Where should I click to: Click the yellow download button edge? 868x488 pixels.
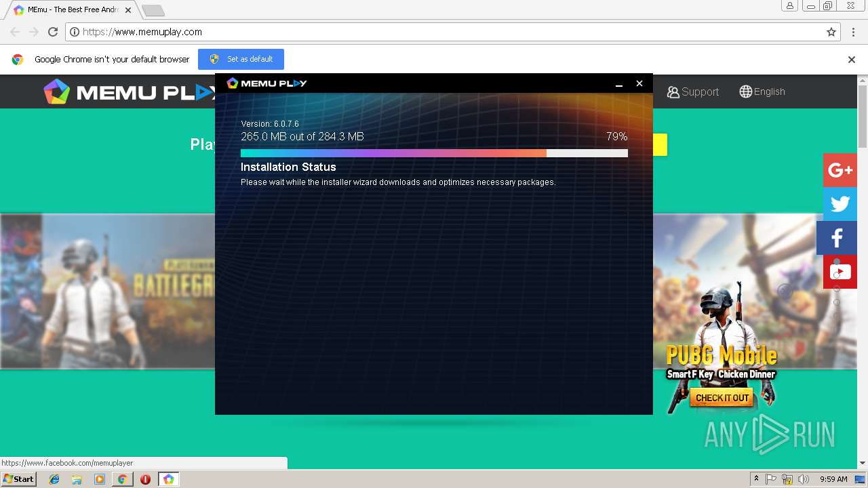coord(660,144)
